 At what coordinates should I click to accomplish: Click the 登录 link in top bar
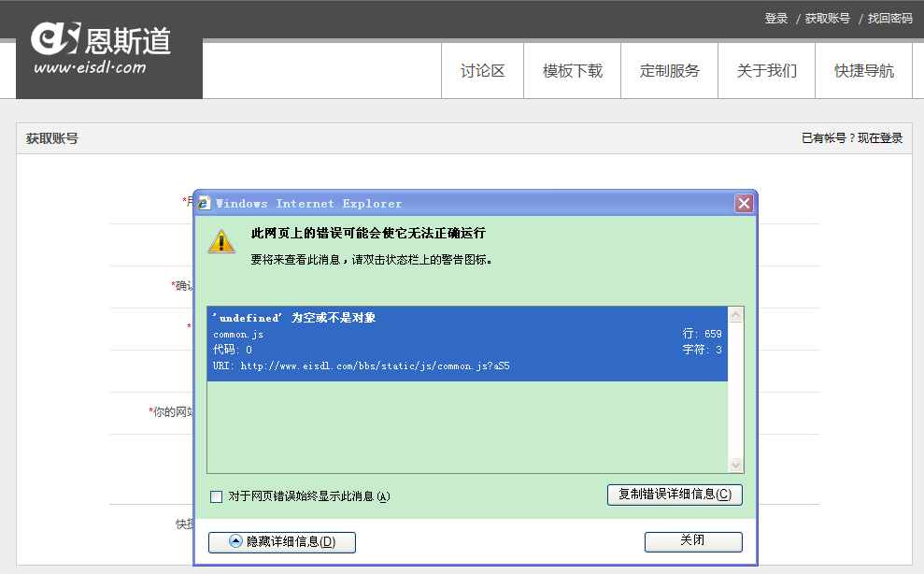coord(776,19)
